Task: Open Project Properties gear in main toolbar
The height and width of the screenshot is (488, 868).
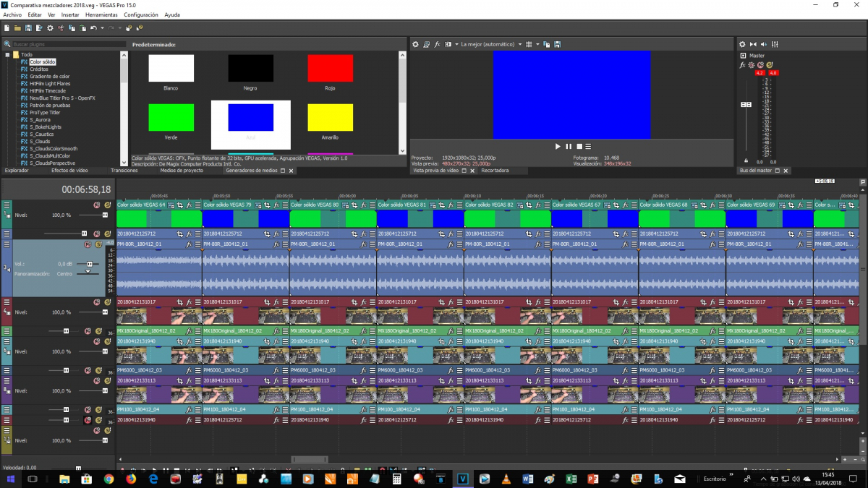Action: click(50, 28)
